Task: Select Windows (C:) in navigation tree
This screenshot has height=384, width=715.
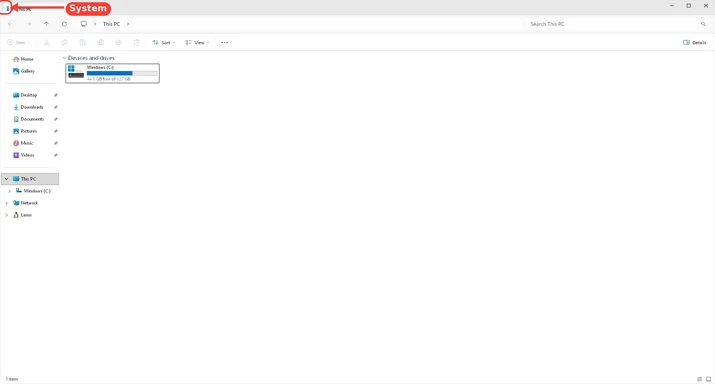Action: tap(33, 191)
